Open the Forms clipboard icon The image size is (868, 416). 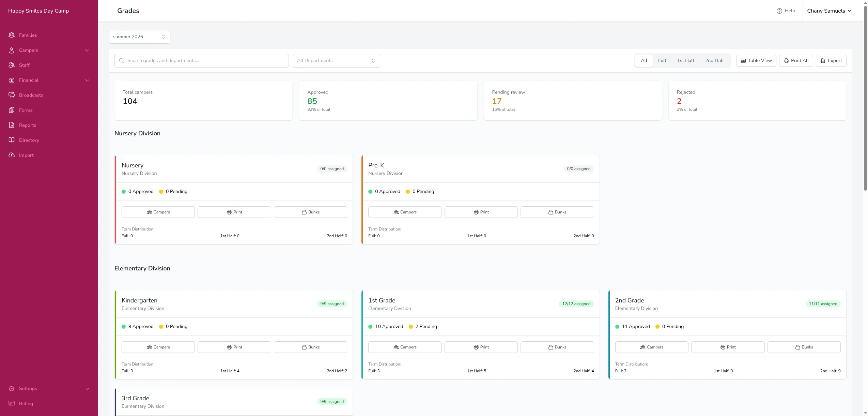pos(12,110)
